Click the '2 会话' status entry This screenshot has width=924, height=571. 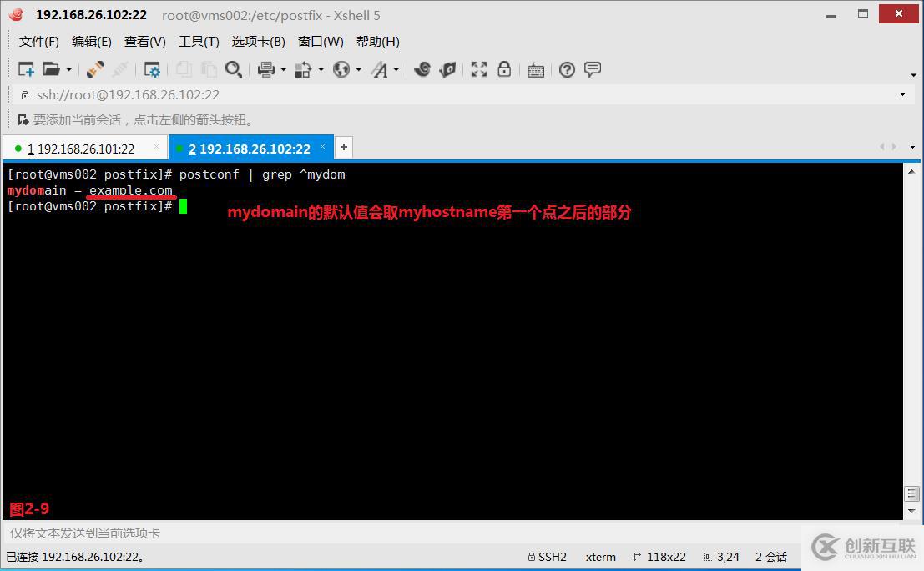tap(771, 557)
